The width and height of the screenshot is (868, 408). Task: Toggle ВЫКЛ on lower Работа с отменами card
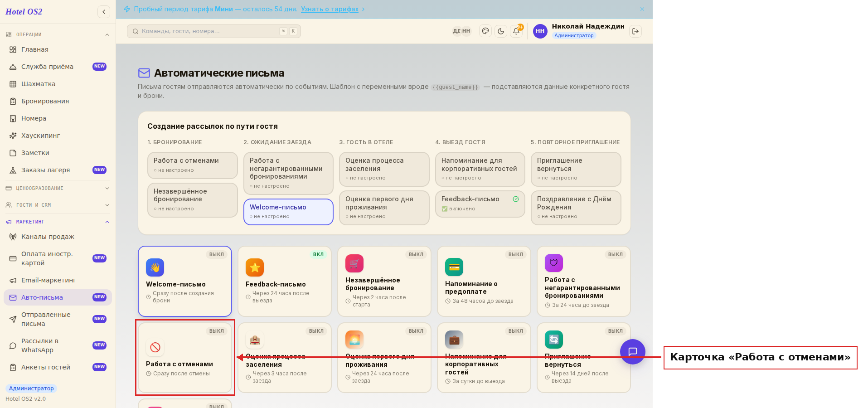click(x=217, y=331)
